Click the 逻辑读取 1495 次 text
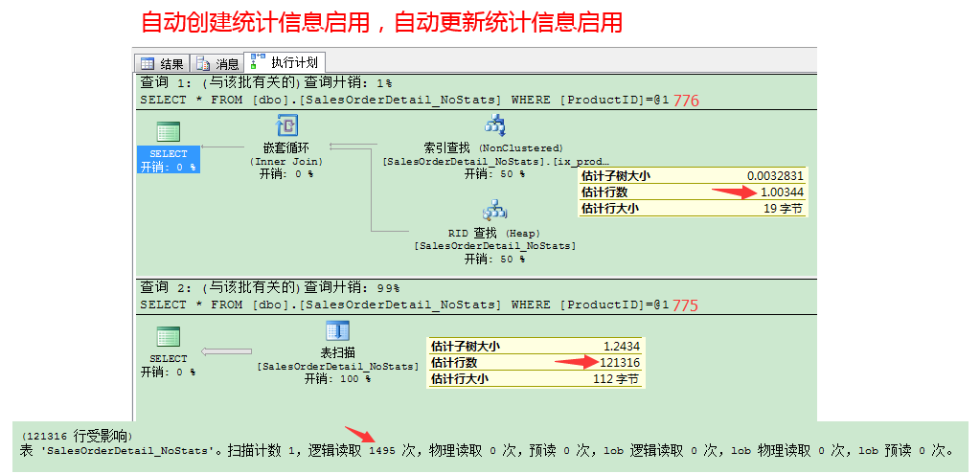Screen dimensions: 980x474 point(364,451)
